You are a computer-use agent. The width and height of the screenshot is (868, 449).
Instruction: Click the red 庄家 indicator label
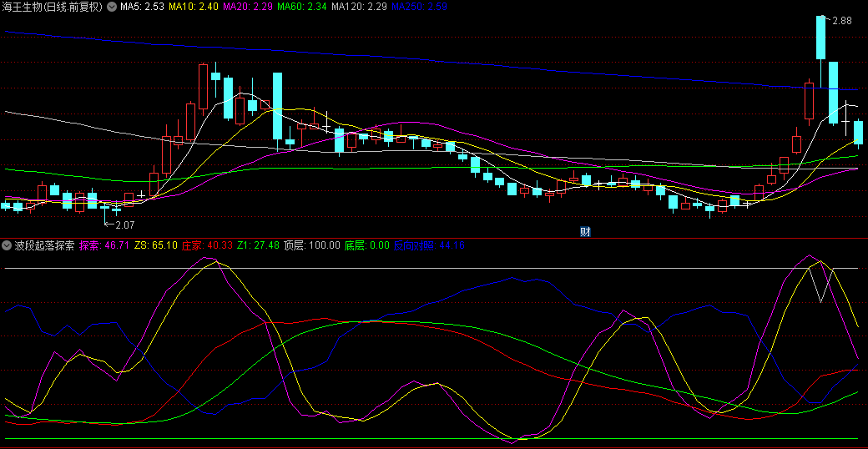pos(208,245)
